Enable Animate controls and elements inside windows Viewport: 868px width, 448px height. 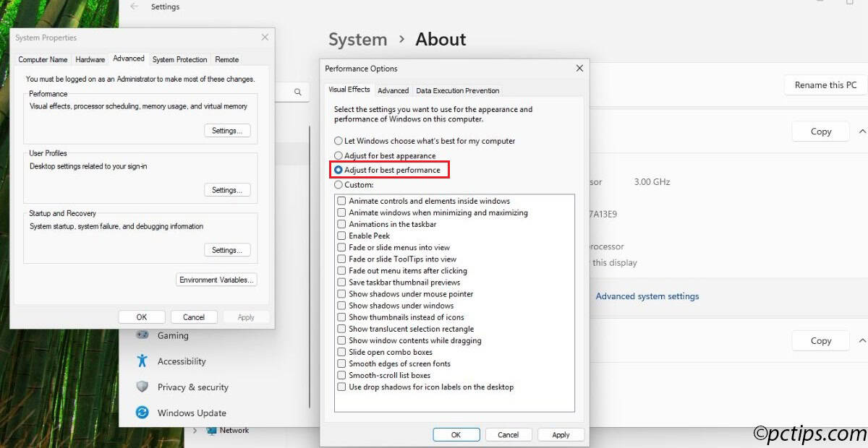click(x=341, y=201)
